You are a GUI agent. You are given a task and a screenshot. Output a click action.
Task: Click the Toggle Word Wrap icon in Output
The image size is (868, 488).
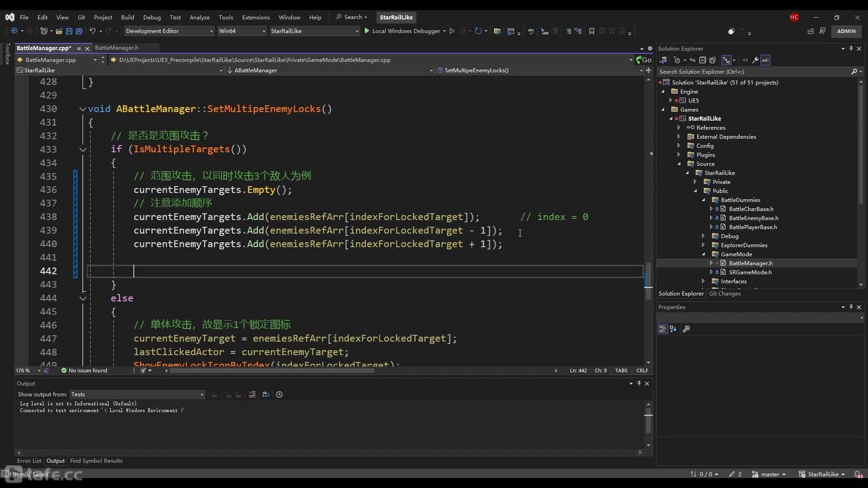265,394
